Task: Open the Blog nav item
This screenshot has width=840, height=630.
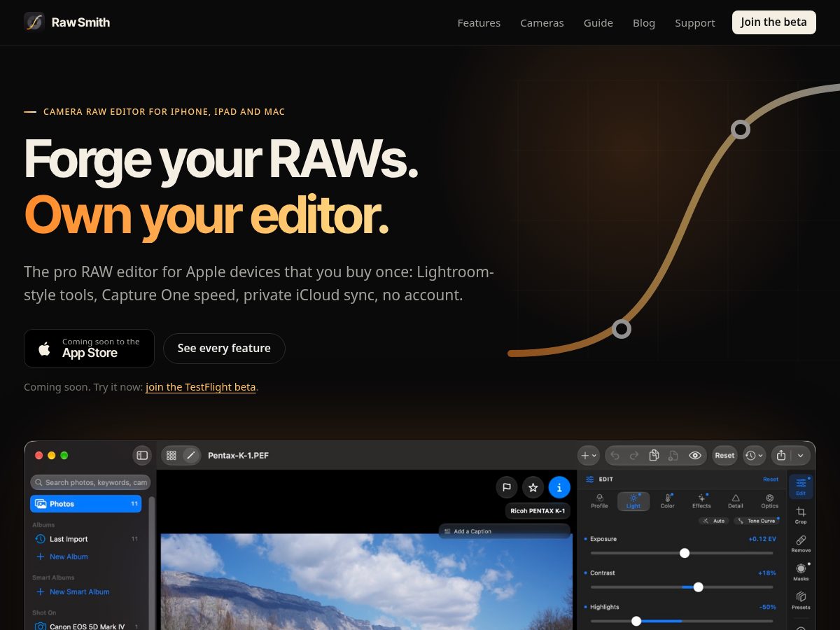Action: [x=644, y=23]
